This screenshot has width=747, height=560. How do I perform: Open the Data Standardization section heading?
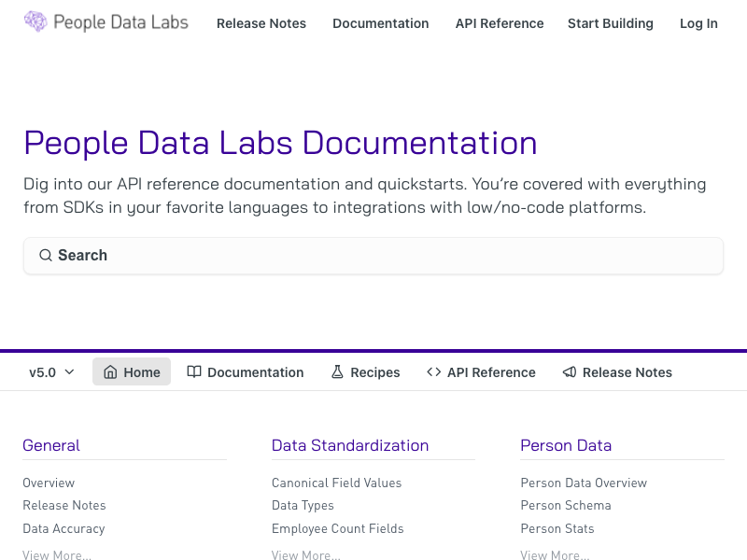point(350,445)
